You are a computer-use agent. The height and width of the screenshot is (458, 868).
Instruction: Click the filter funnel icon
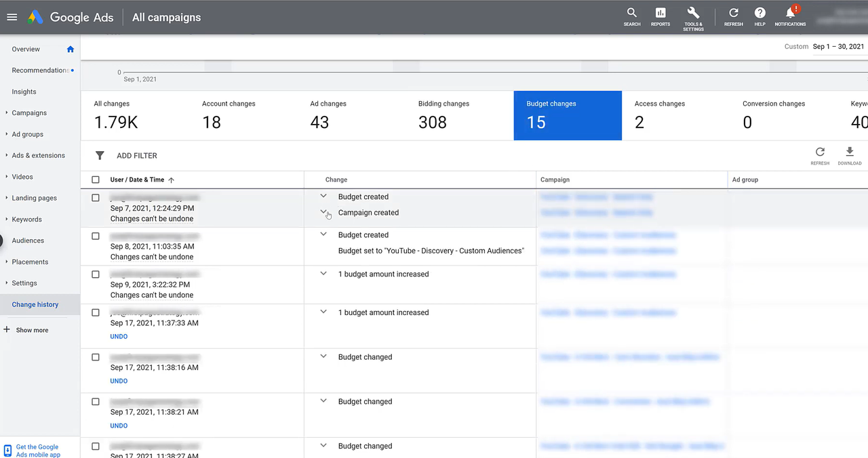click(100, 155)
